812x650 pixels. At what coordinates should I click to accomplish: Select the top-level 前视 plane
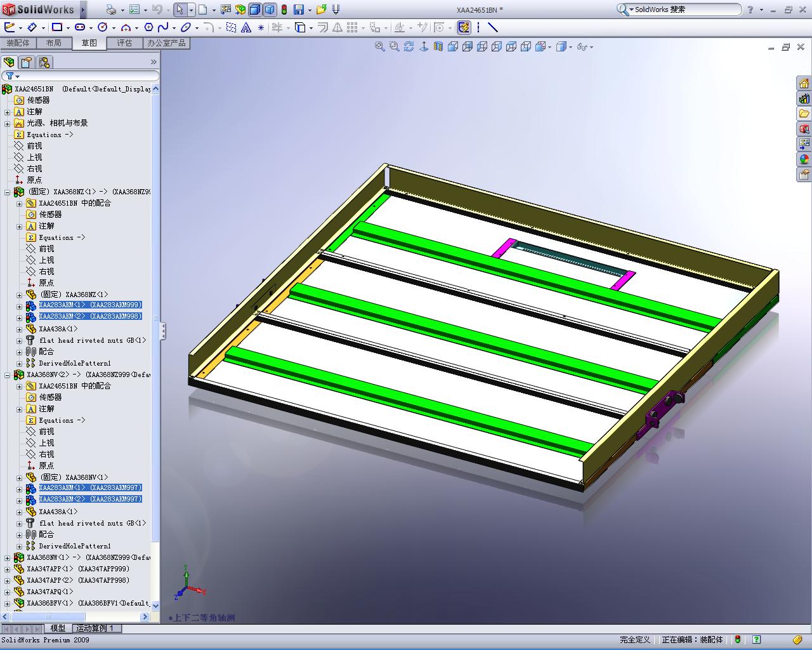(34, 146)
